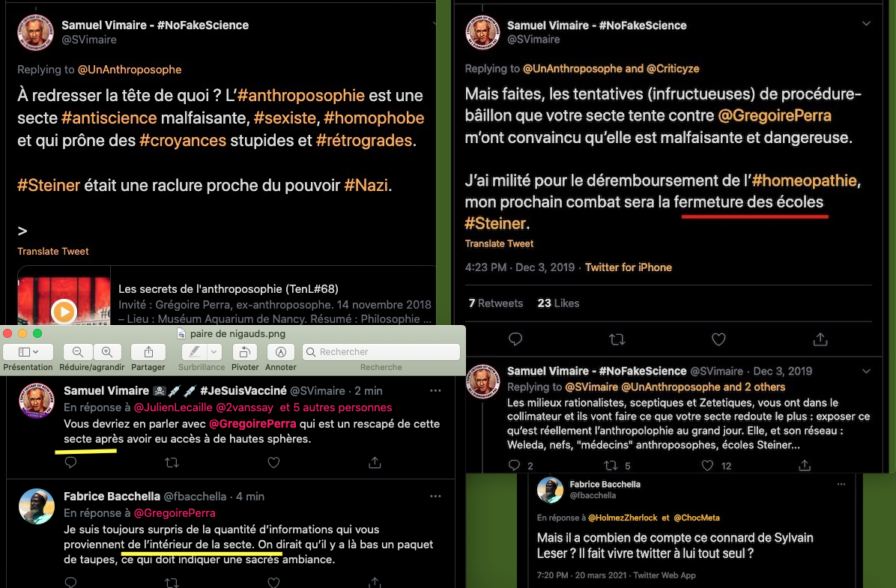Expand the Surbrillance color dropdown arrow
The height and width of the screenshot is (588, 896).
214,352
